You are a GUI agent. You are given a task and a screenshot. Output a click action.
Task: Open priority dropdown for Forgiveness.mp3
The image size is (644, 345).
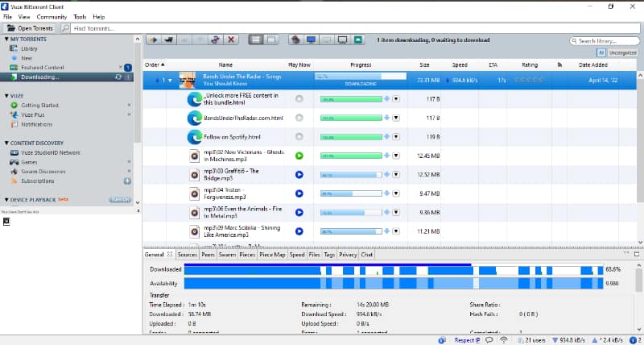coord(396,193)
